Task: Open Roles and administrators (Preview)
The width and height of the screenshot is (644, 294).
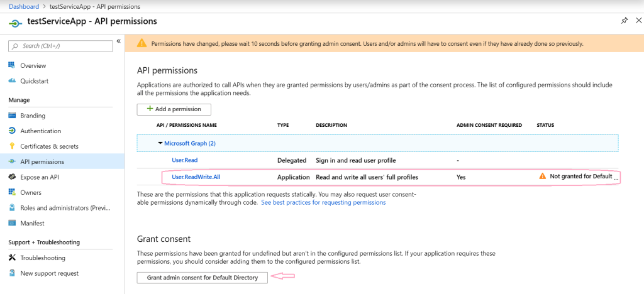Action: [x=65, y=208]
